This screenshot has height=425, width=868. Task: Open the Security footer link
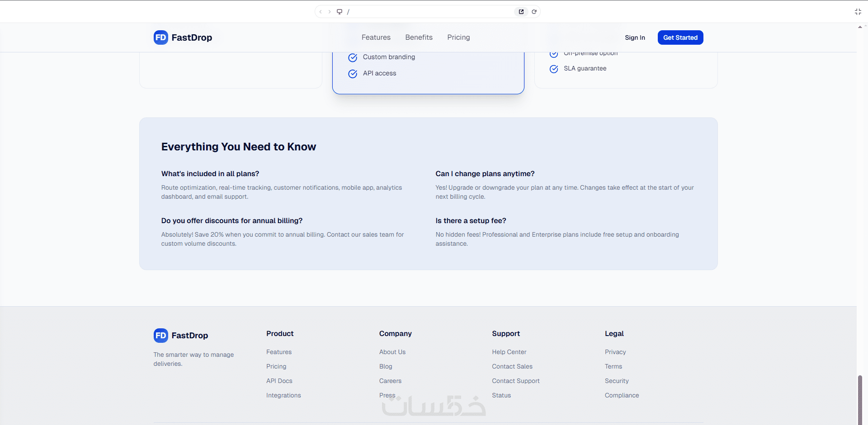click(x=617, y=381)
